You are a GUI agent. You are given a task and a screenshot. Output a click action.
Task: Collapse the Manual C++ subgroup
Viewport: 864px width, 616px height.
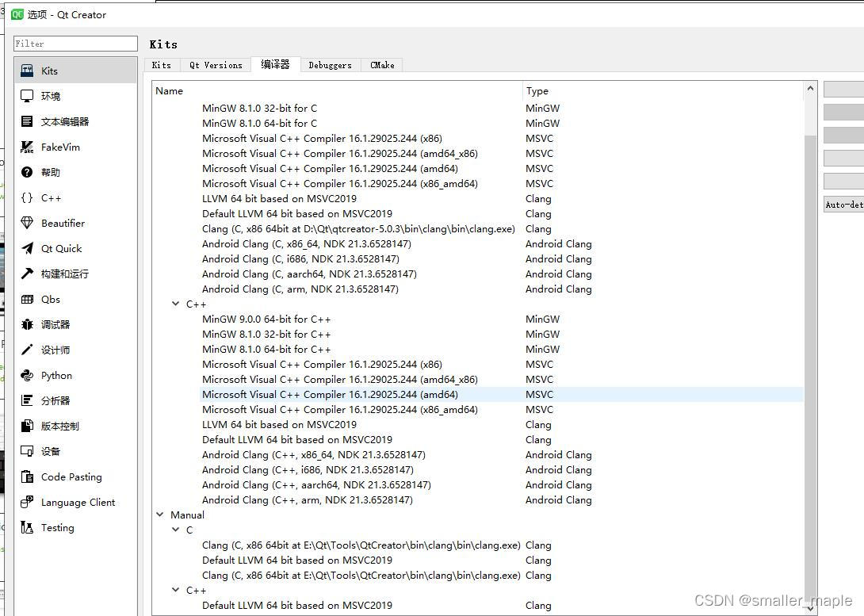pyautogui.click(x=175, y=590)
